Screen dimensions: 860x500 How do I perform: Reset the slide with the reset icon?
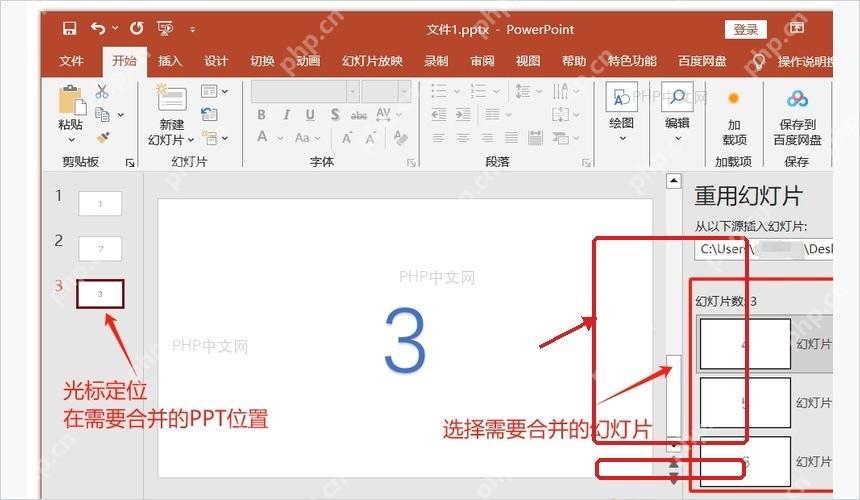coord(210,114)
